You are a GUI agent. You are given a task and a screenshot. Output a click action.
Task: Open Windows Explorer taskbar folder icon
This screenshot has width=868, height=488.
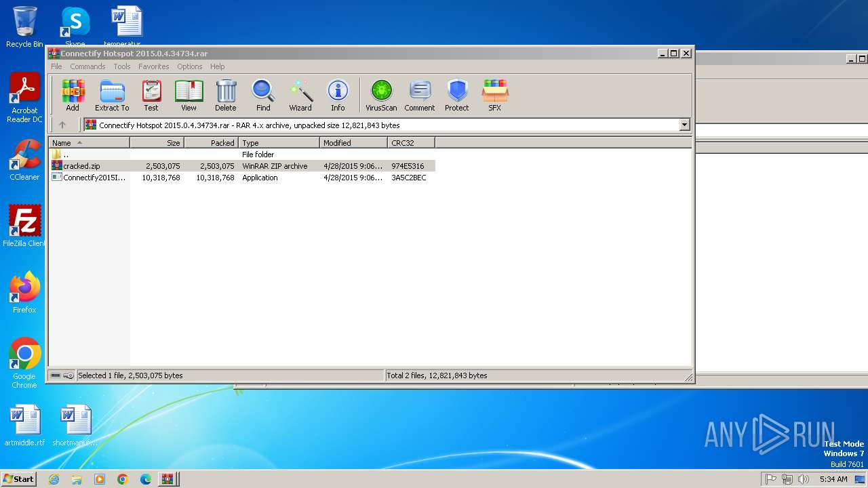pos(77,479)
